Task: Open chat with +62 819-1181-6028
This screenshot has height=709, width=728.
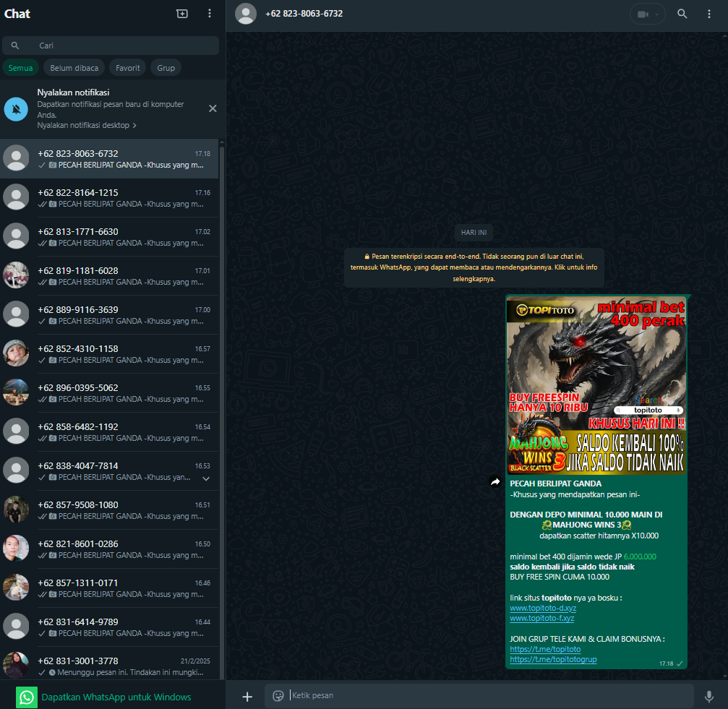Action: [x=110, y=275]
